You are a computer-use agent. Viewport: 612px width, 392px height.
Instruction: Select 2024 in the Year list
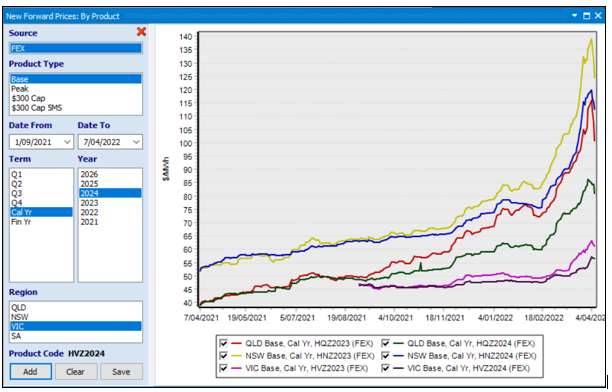coord(110,193)
